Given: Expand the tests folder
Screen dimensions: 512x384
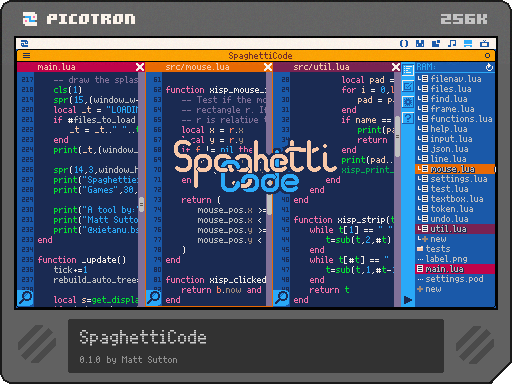Looking at the screenshot, I should click(455, 249).
